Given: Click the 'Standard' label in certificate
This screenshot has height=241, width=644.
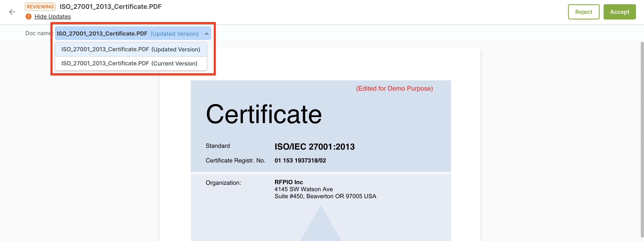Looking at the screenshot, I should click(218, 146).
